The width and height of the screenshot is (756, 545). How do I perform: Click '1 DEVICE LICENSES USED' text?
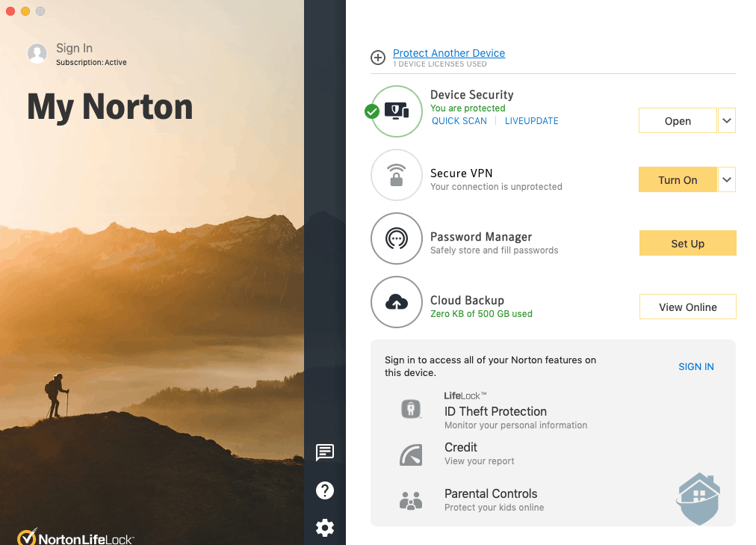[x=440, y=64]
